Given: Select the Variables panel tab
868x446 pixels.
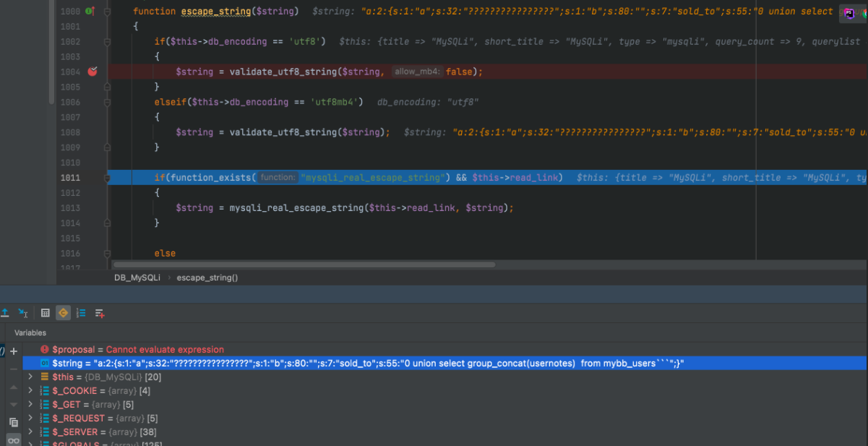Looking at the screenshot, I should pyautogui.click(x=30, y=333).
